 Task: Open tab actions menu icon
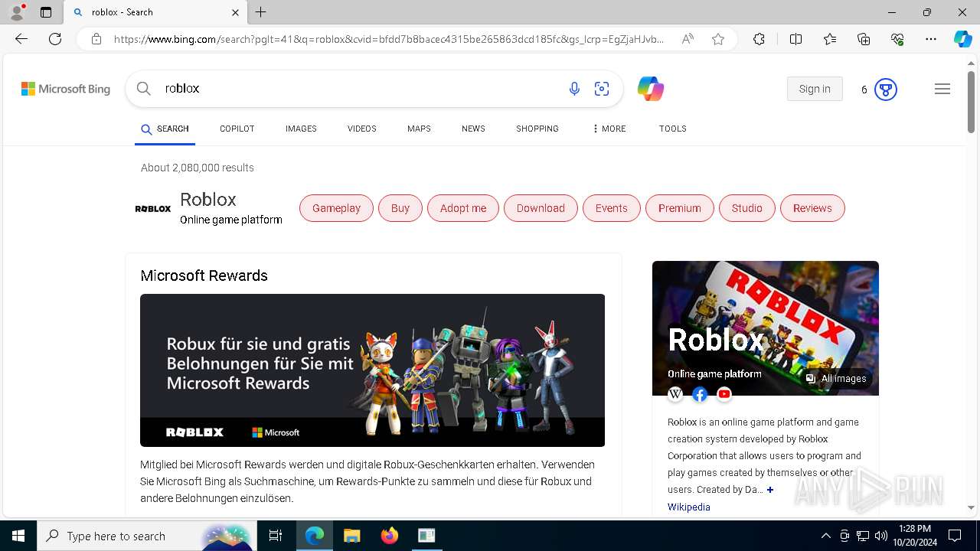pyautogui.click(x=46, y=12)
